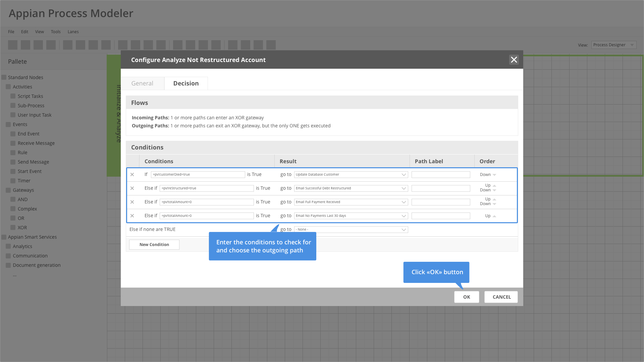Delete the totalAmount=0 condition row

[x=132, y=202]
